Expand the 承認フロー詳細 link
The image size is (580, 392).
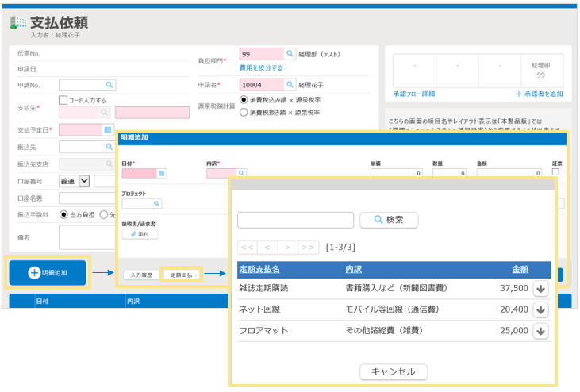point(414,94)
